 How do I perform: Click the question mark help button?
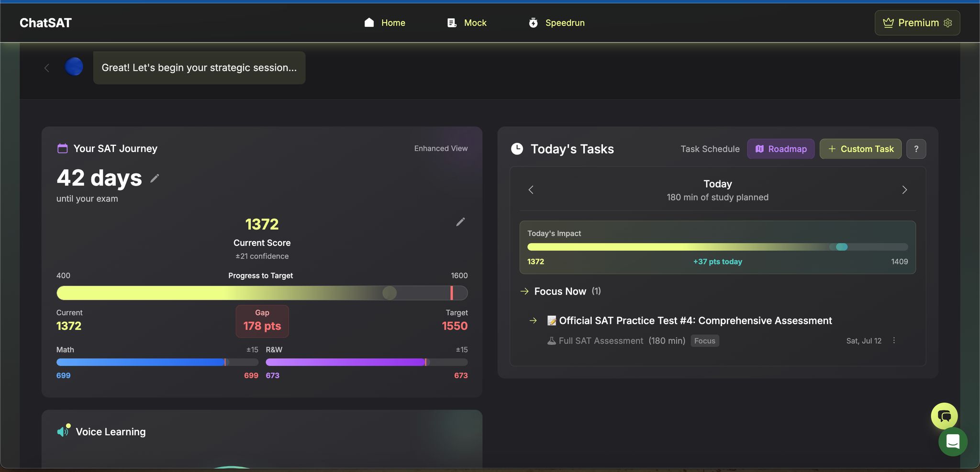916,149
